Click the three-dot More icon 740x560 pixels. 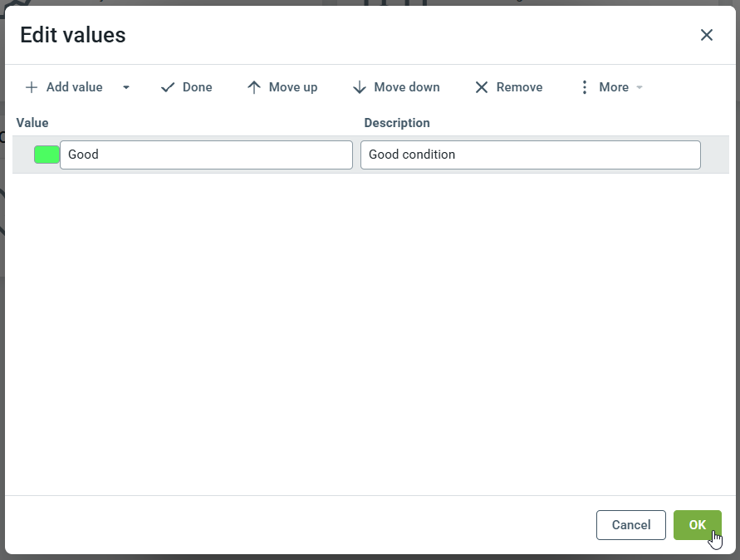pyautogui.click(x=584, y=87)
